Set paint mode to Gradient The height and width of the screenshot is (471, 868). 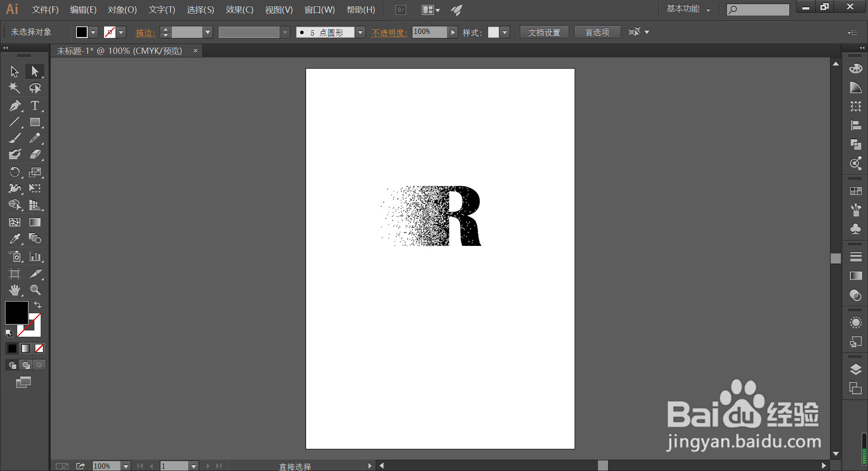[26, 349]
